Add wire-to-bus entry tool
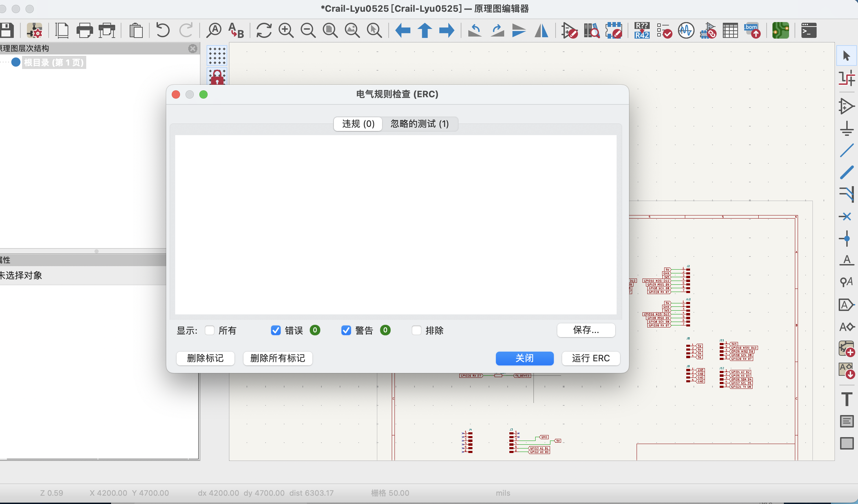The image size is (858, 504). [x=847, y=194]
